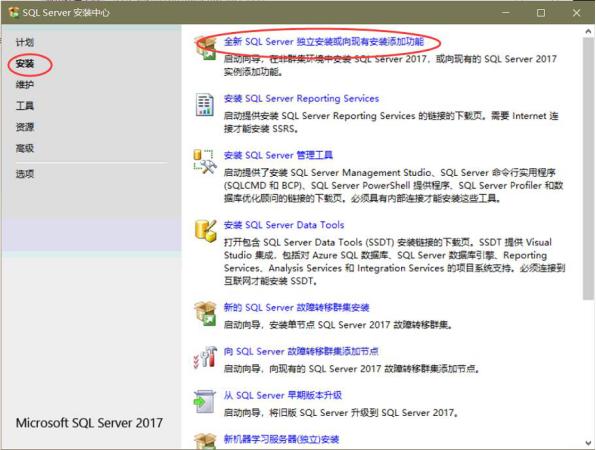
Task: Go to the 资源 sidebar page
Action: pos(25,127)
